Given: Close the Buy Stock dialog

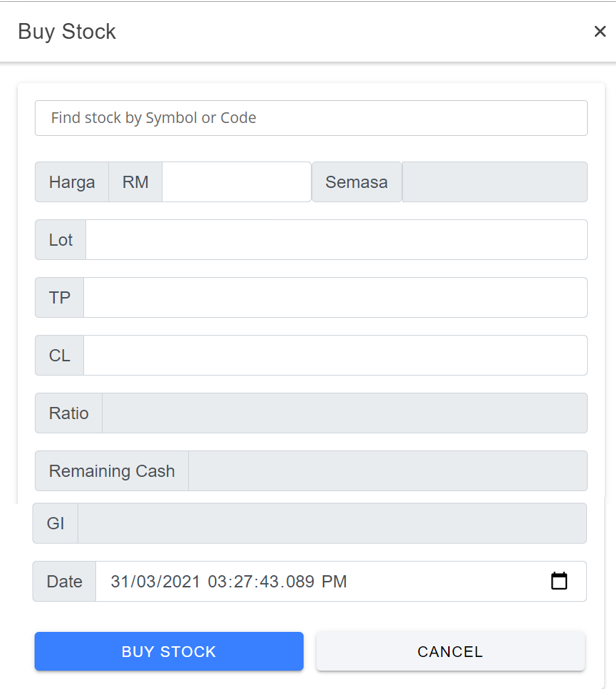Looking at the screenshot, I should pyautogui.click(x=599, y=32).
